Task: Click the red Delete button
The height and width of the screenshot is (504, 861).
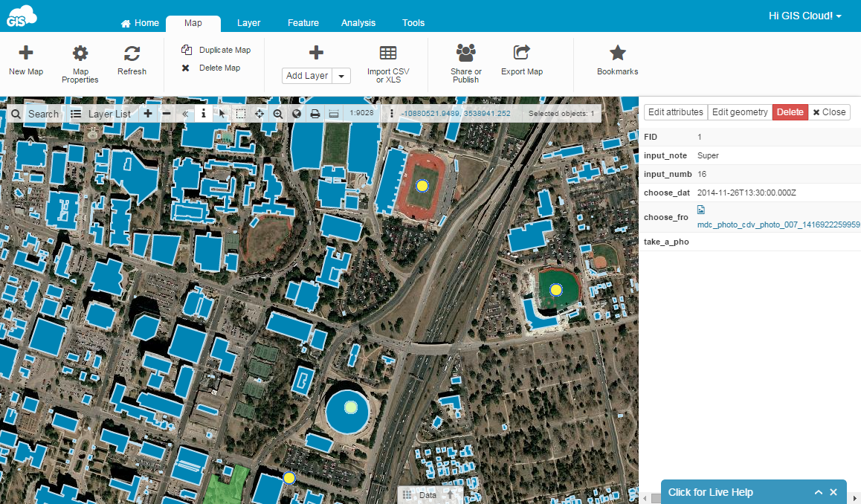Action: click(790, 112)
